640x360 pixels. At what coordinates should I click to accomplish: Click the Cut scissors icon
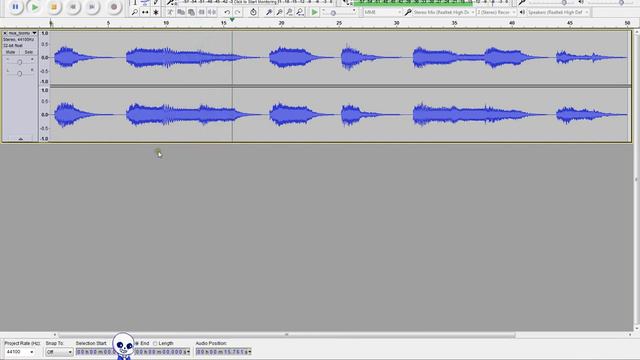coord(171,12)
